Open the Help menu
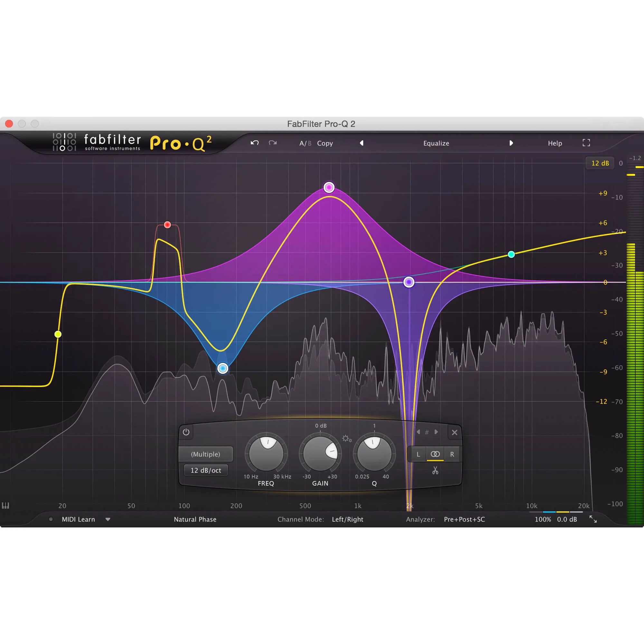 tap(555, 143)
